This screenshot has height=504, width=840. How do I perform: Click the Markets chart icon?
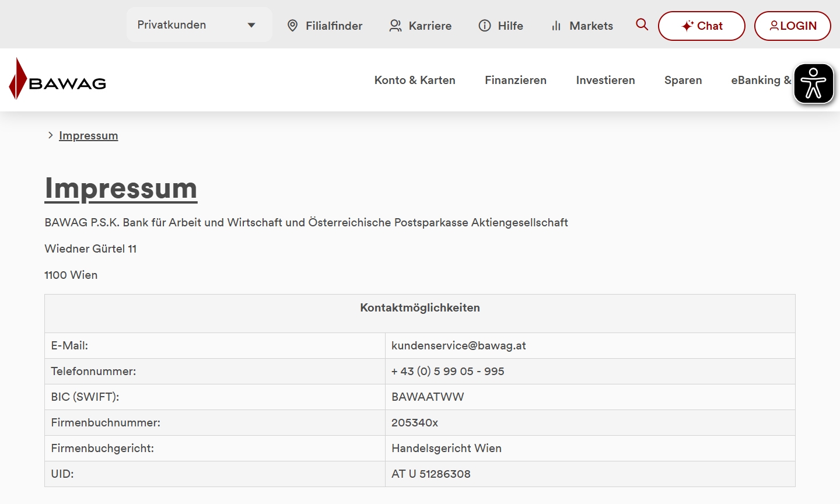pyautogui.click(x=556, y=26)
